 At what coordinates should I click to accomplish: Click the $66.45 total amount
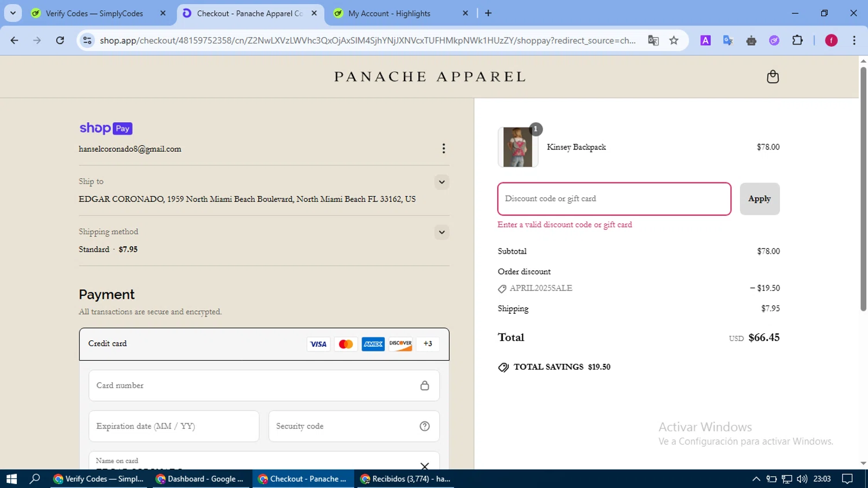764,337
